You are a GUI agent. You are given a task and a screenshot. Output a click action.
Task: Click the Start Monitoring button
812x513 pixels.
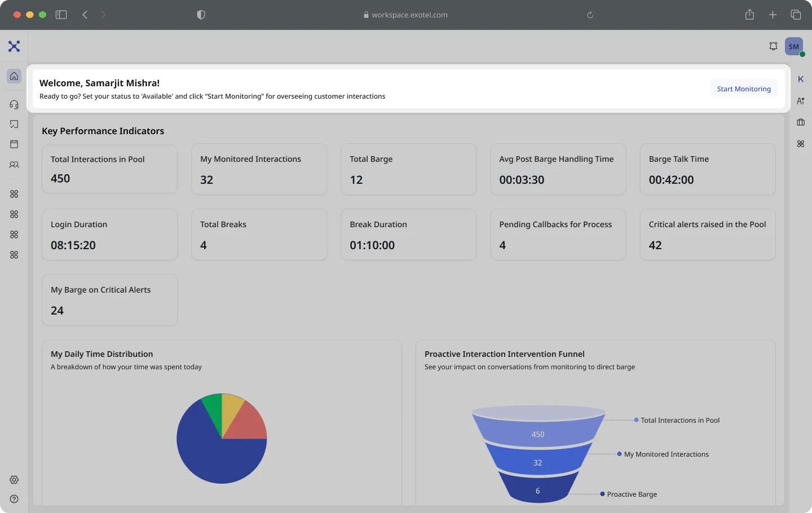(744, 89)
